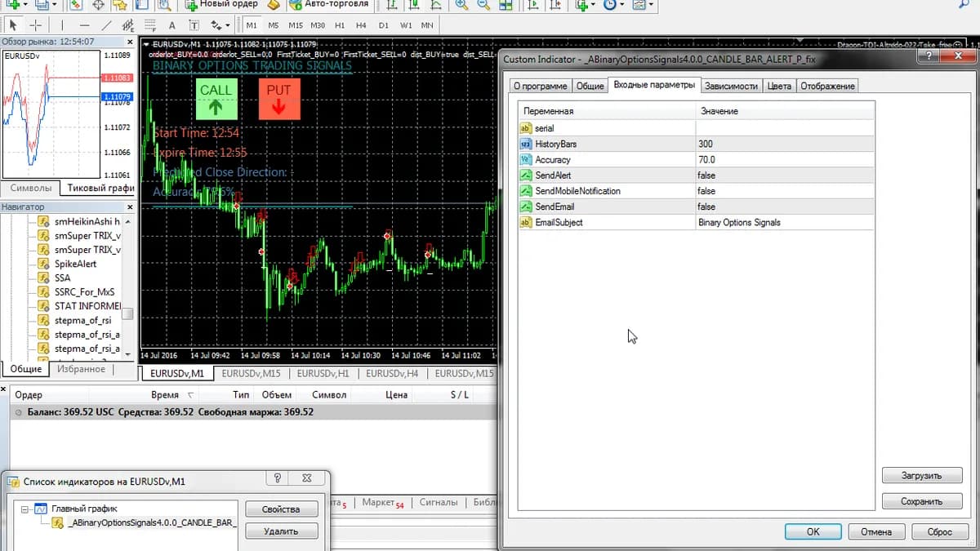Viewport: 980px width, 551px height.
Task: Open the О программе tab
Action: click(540, 86)
